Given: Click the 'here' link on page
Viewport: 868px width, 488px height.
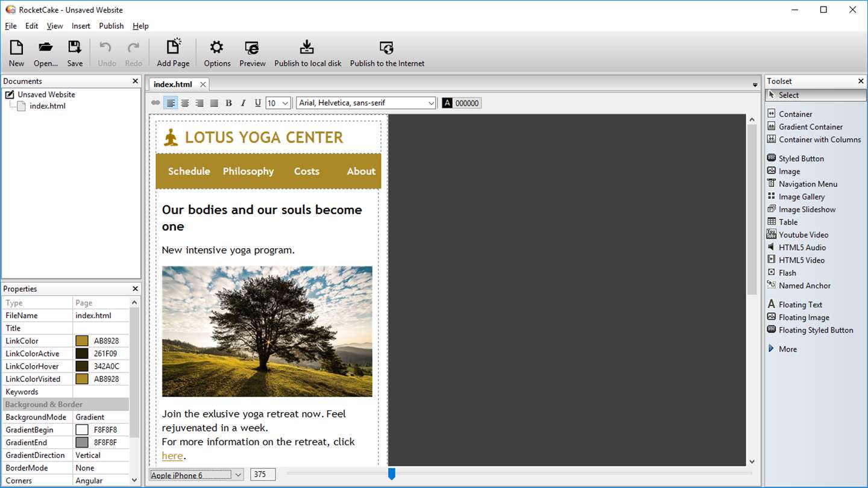Looking at the screenshot, I should [172, 455].
